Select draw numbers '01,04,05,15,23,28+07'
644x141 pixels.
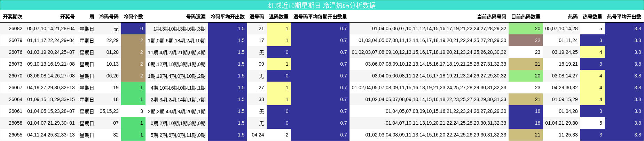click(51, 111)
